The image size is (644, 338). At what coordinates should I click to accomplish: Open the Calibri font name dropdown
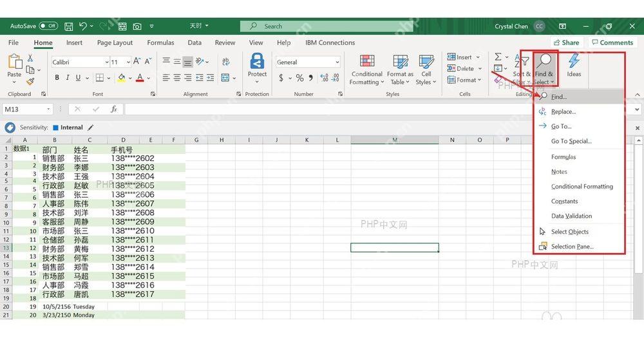click(107, 62)
